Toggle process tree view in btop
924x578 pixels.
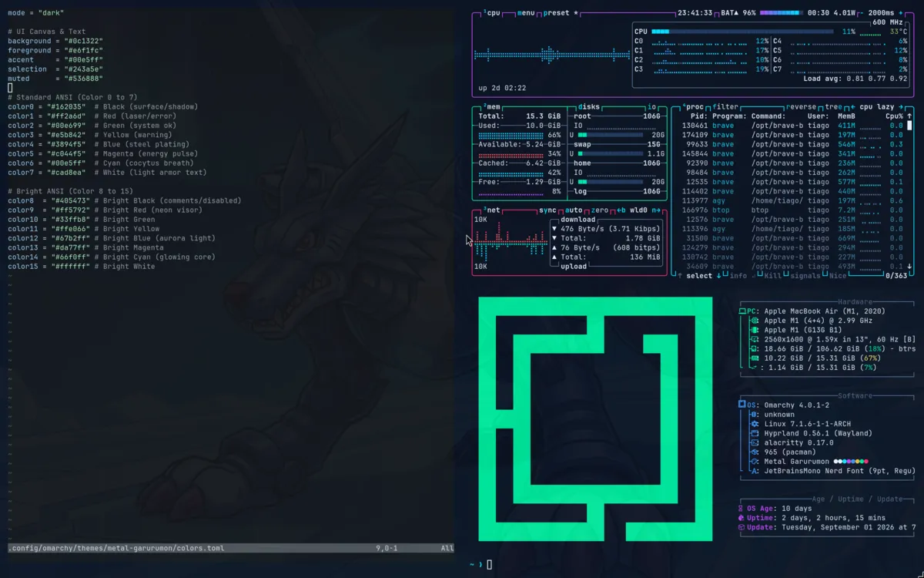[x=833, y=107]
